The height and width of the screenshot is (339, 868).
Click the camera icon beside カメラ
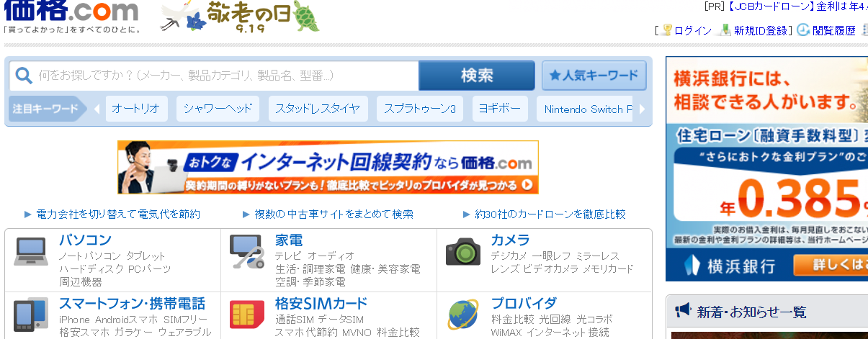click(462, 251)
